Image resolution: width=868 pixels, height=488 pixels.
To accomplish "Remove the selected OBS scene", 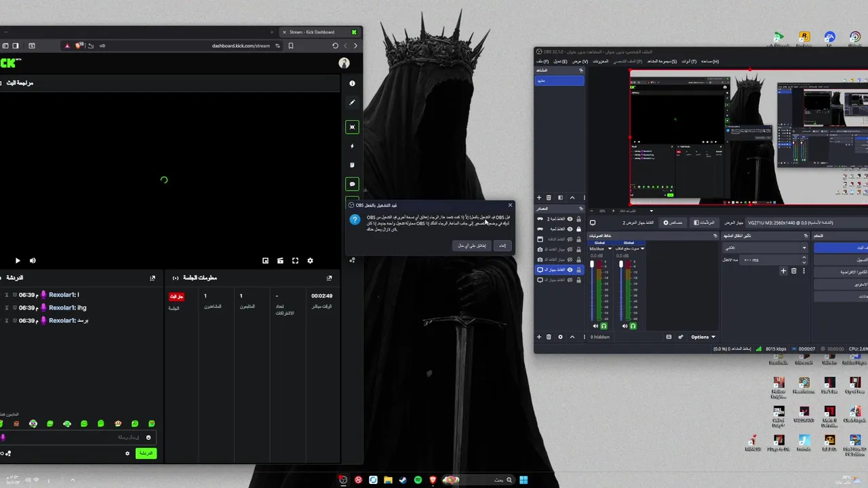I will [x=549, y=197].
